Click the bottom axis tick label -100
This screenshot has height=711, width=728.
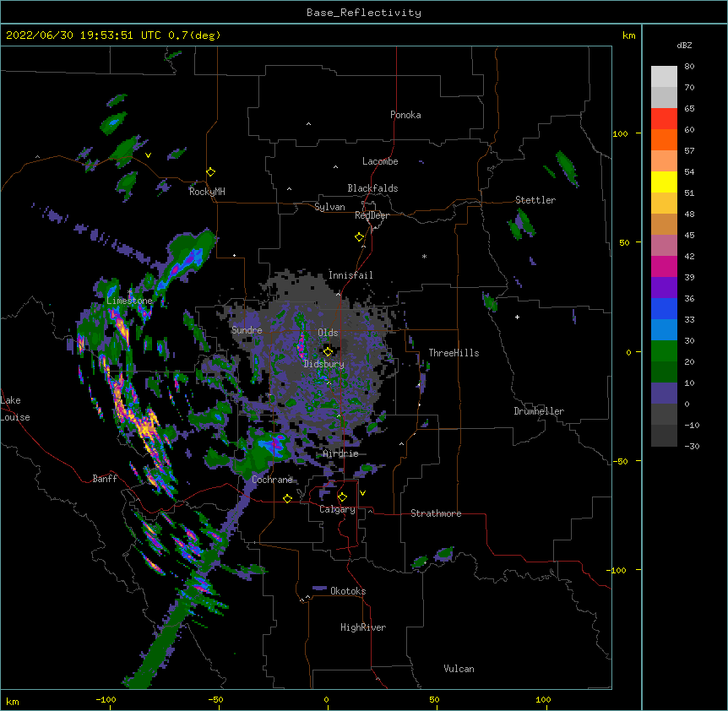[106, 699]
